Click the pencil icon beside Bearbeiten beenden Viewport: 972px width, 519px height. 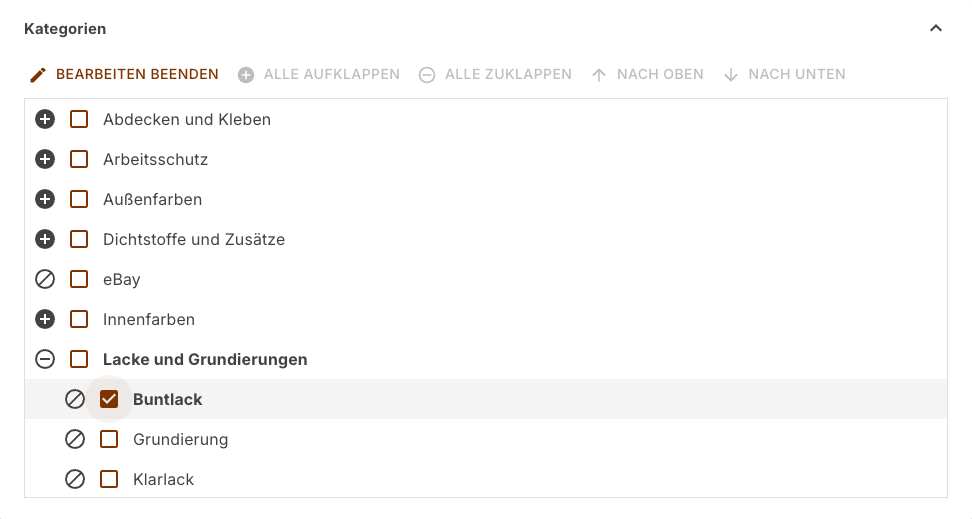click(x=38, y=75)
